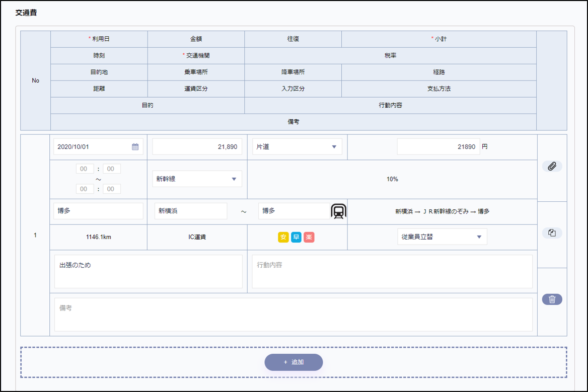The height and width of the screenshot is (392, 588).
Task: Click the trash delete row icon
Action: (x=552, y=299)
